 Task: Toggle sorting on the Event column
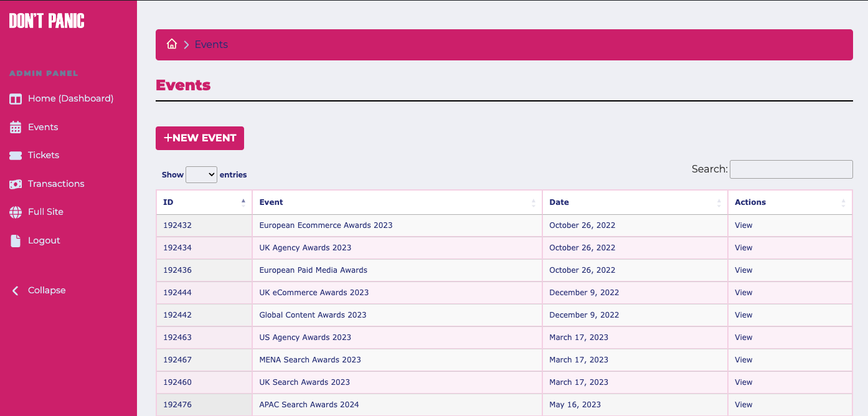pos(533,203)
